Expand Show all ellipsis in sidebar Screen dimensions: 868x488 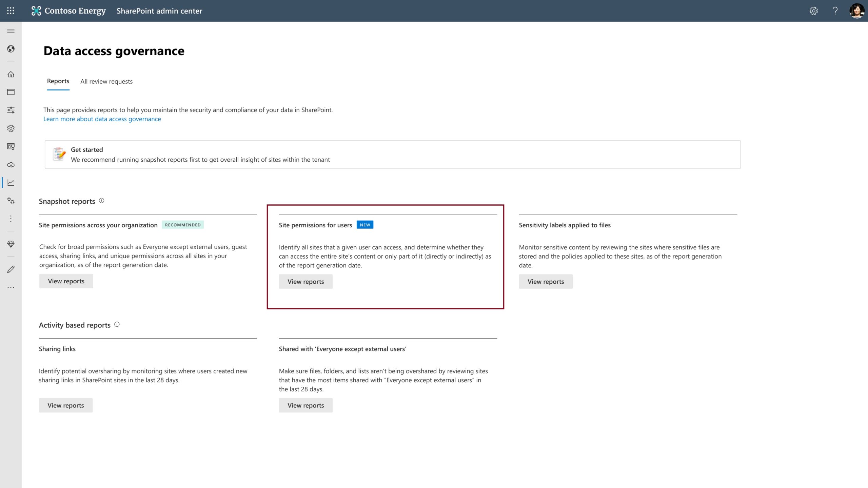click(x=11, y=287)
